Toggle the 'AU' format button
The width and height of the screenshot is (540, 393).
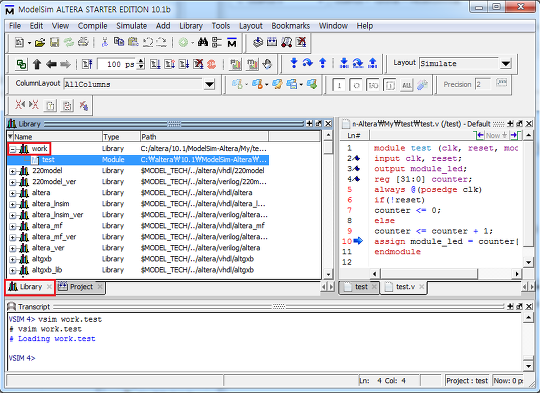406,85
